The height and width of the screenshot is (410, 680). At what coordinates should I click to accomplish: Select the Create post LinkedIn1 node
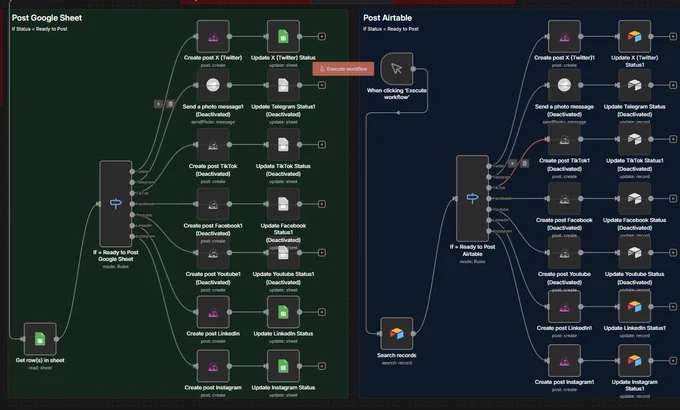pos(564,307)
